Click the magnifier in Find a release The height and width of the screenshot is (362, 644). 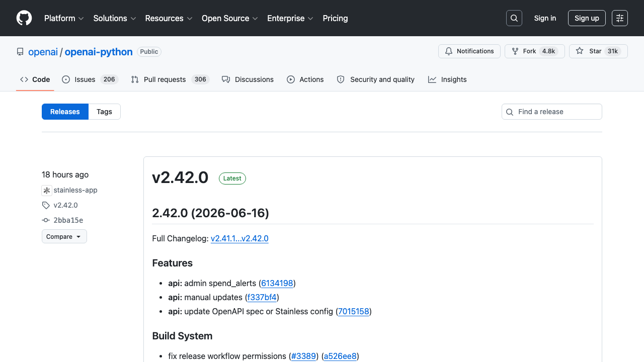coord(510,112)
